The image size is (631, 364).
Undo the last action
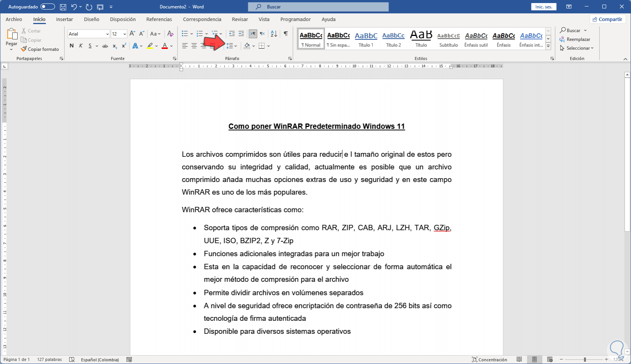click(74, 7)
